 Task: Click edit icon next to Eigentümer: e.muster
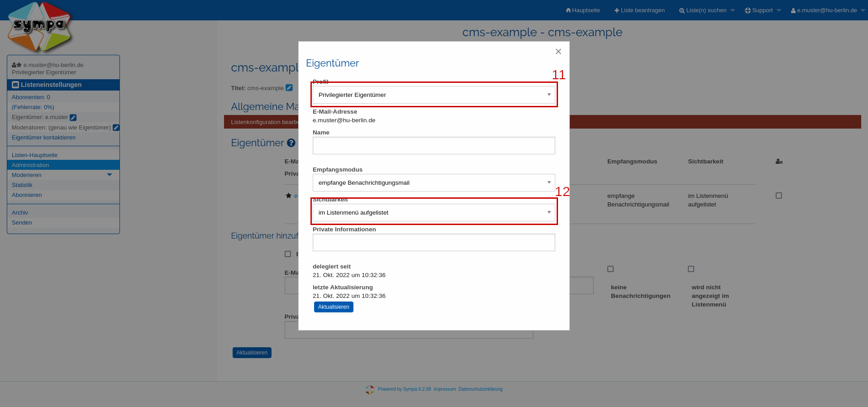tap(73, 118)
